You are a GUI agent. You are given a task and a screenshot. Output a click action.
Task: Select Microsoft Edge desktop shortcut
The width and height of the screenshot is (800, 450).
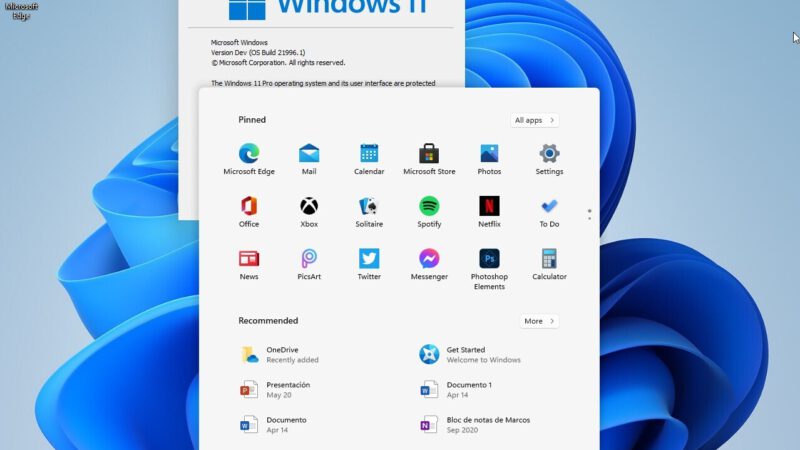[x=21, y=10]
